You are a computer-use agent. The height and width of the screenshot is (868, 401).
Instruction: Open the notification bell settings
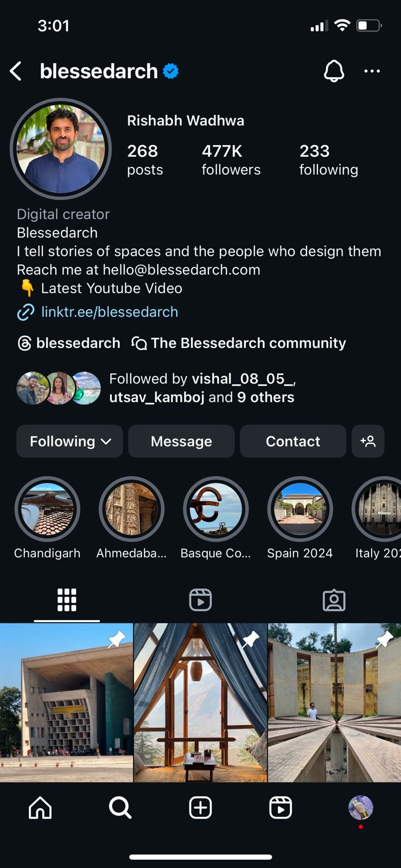334,71
